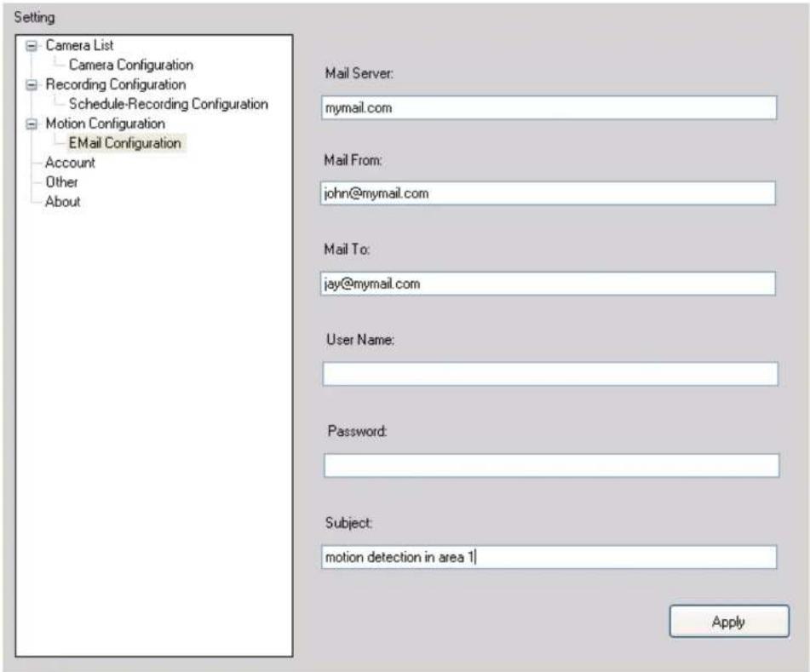810x672 pixels.
Task: Focus the empty Password field
Action: tap(551, 465)
